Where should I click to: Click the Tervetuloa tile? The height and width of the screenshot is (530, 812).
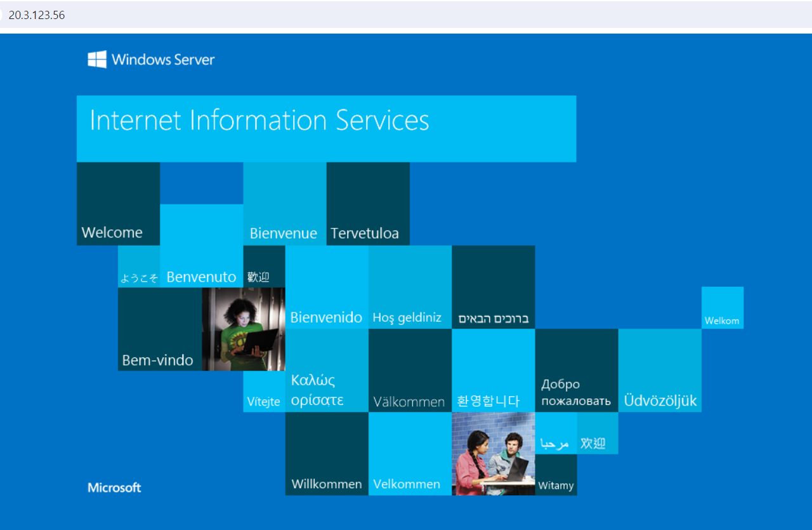click(368, 204)
